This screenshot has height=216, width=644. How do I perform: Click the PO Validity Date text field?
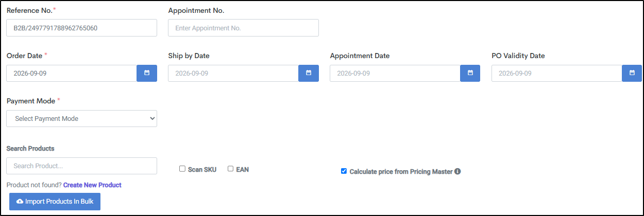click(x=557, y=73)
